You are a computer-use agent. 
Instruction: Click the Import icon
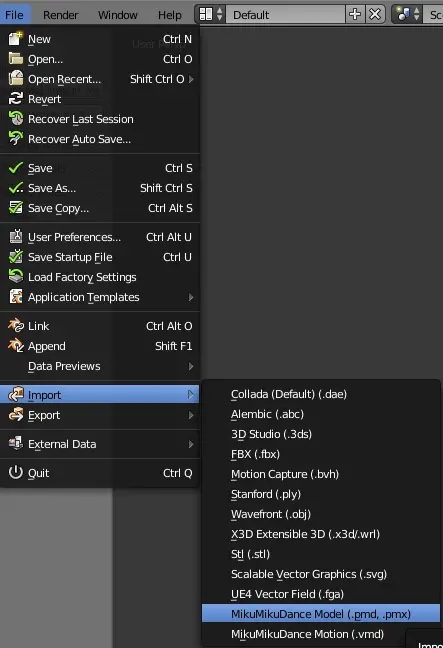click(16, 395)
